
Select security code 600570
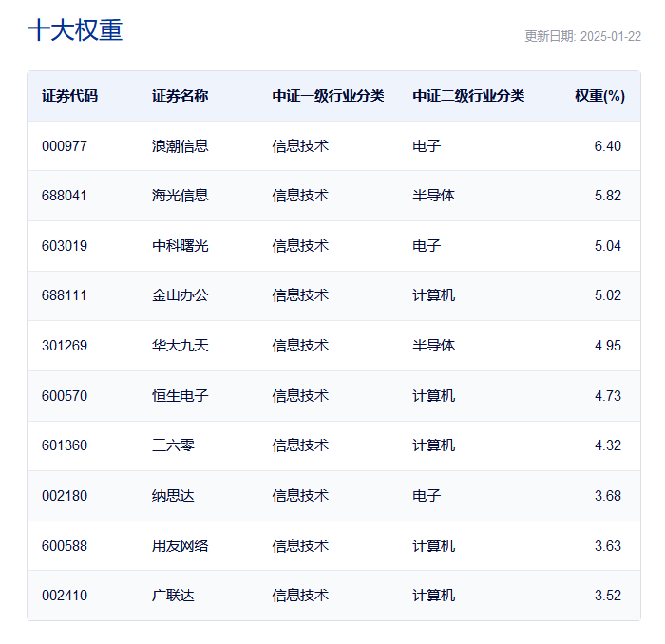[65, 396]
